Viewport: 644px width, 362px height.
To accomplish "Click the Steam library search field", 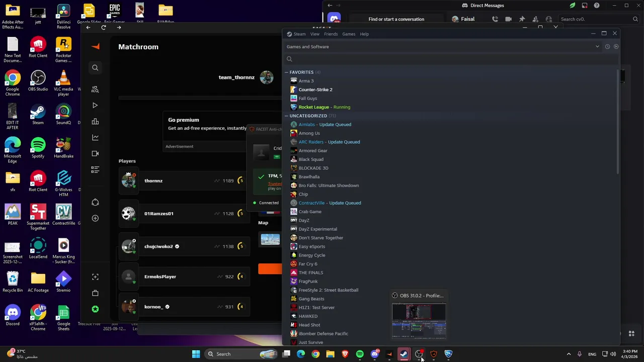I will click(450, 59).
